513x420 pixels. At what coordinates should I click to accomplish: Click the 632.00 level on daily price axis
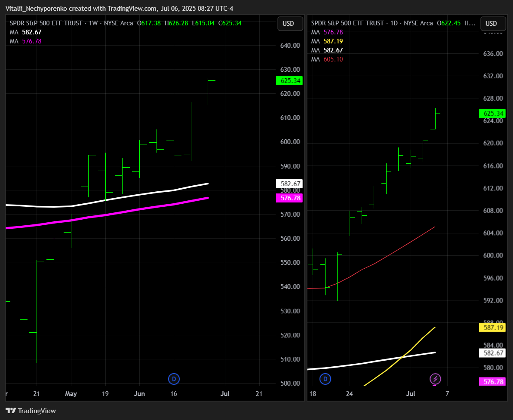pyautogui.click(x=493, y=76)
